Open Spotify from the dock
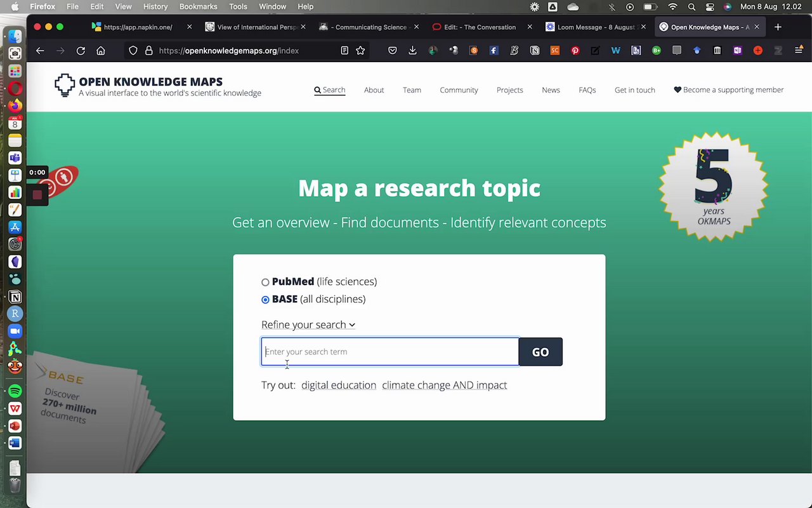This screenshot has width=812, height=508. click(x=15, y=391)
